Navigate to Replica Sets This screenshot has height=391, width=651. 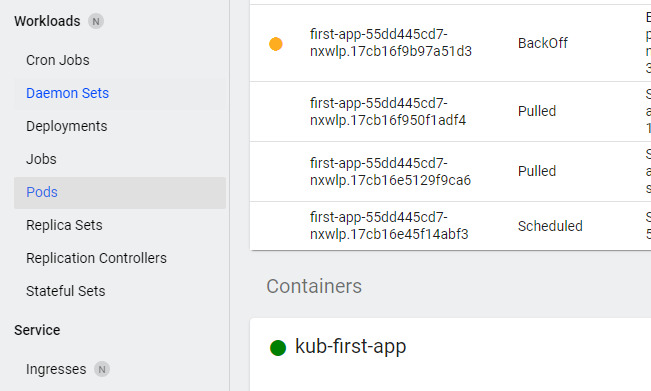(x=64, y=225)
